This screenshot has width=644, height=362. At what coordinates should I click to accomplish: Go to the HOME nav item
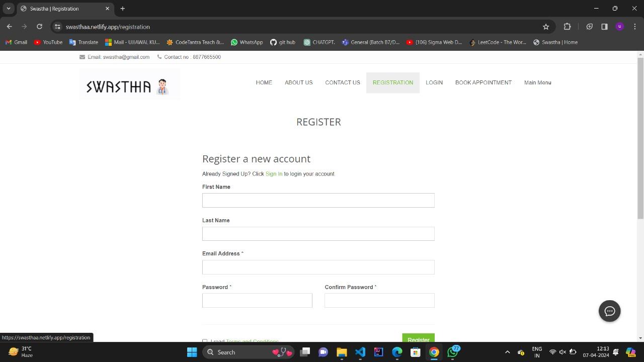coord(264,82)
